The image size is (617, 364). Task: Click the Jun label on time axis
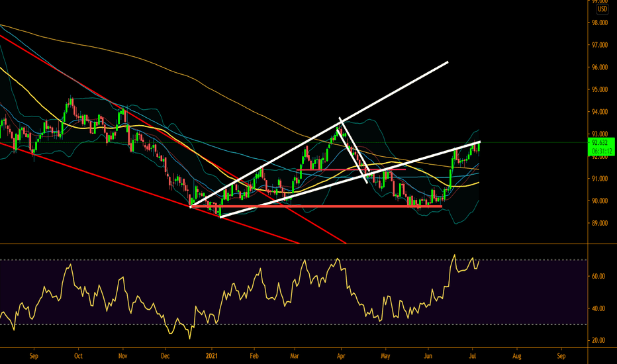click(428, 356)
